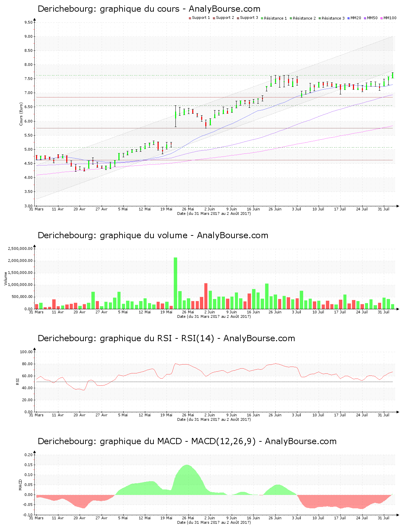Click the 'RSI' vertical axis label
Image resolution: width=412 pixels, height=532 pixels.
click(18, 381)
